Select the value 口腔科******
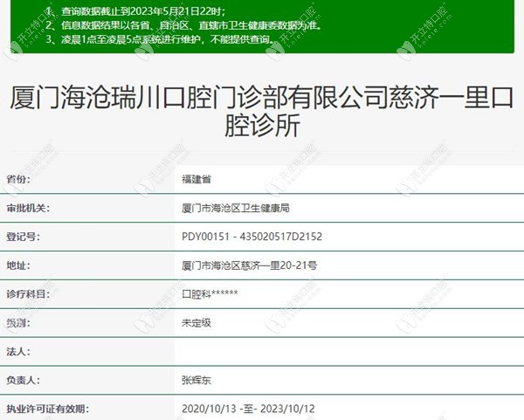The height and width of the screenshot is (420, 524). (210, 294)
